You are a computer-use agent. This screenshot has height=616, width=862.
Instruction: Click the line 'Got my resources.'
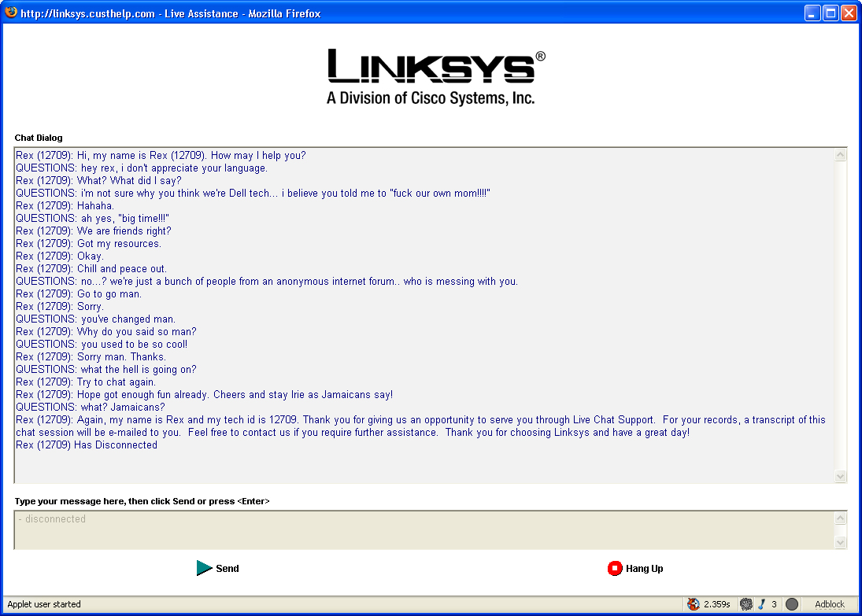[x=88, y=243]
